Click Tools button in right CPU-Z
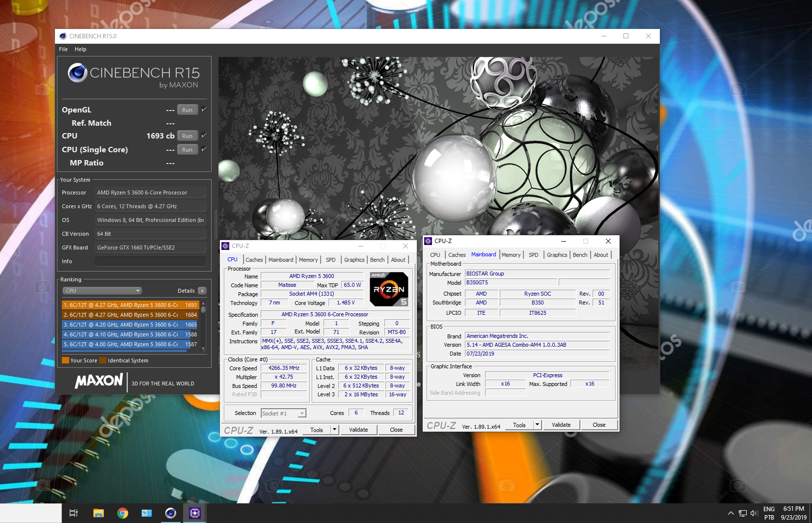 (519, 425)
